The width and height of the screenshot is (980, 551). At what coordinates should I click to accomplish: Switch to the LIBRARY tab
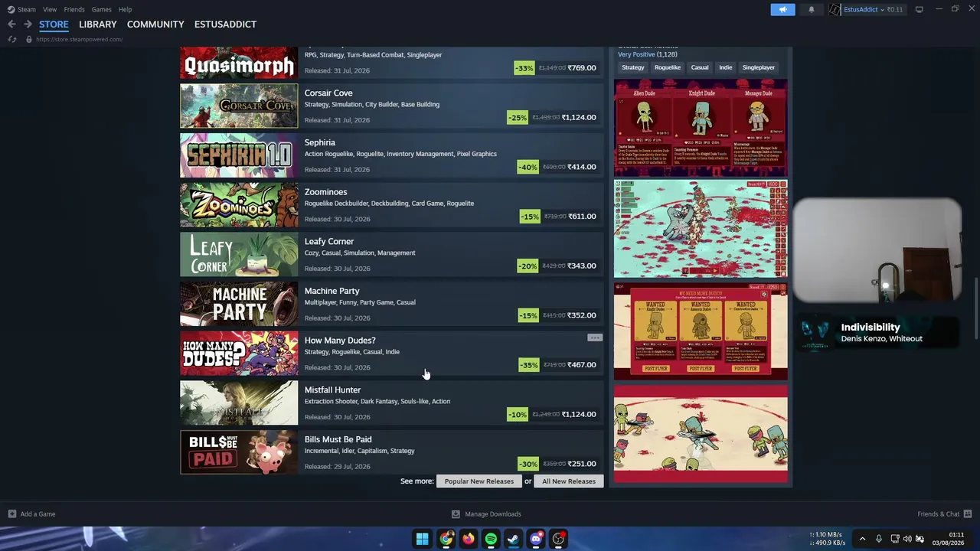(x=98, y=24)
